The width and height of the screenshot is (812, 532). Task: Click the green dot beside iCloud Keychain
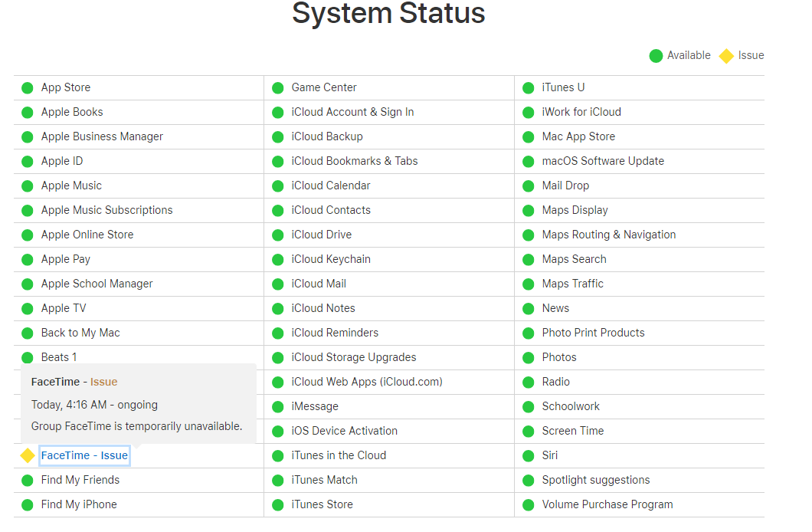tap(278, 260)
